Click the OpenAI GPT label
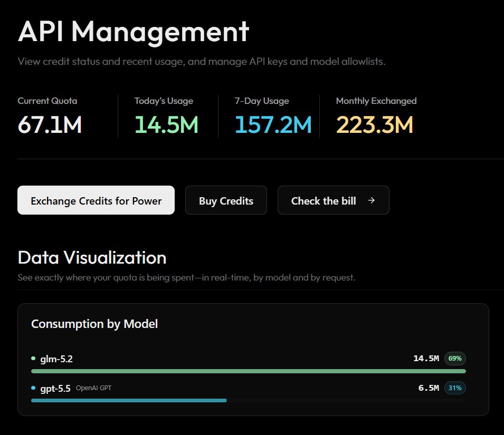Viewport: 504px width, 435px height. click(x=93, y=388)
